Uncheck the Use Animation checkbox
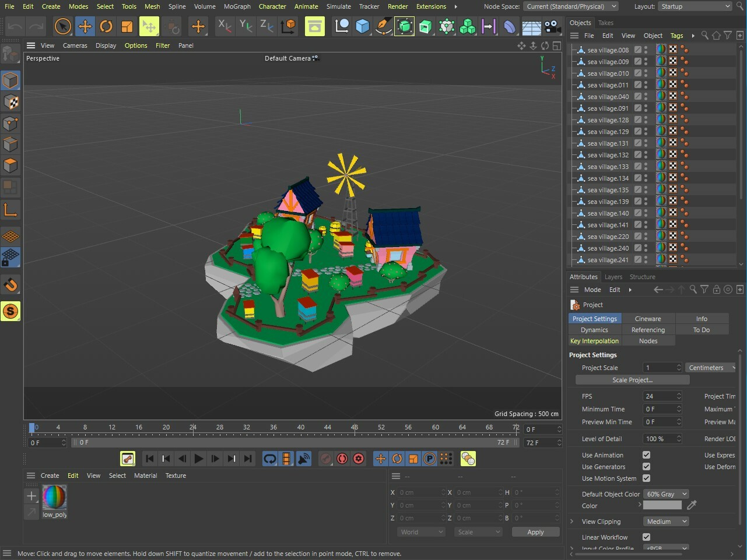The width and height of the screenshot is (747, 560). 646,455
